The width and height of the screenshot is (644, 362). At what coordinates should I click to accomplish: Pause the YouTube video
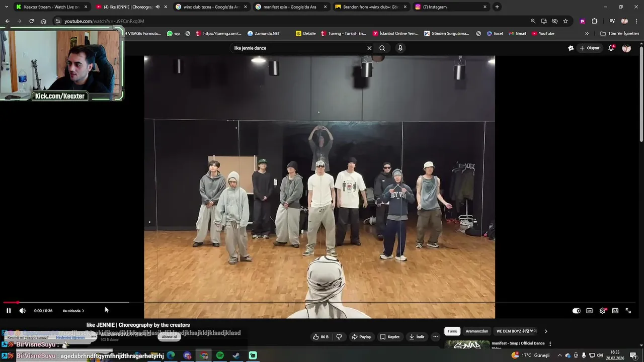point(9,311)
